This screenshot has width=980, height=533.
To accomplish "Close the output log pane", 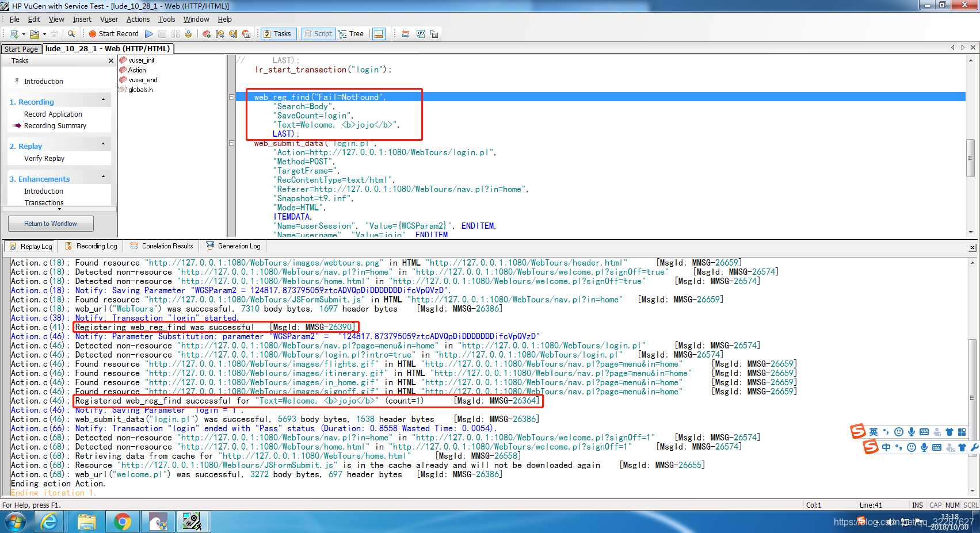I will 973,248.
